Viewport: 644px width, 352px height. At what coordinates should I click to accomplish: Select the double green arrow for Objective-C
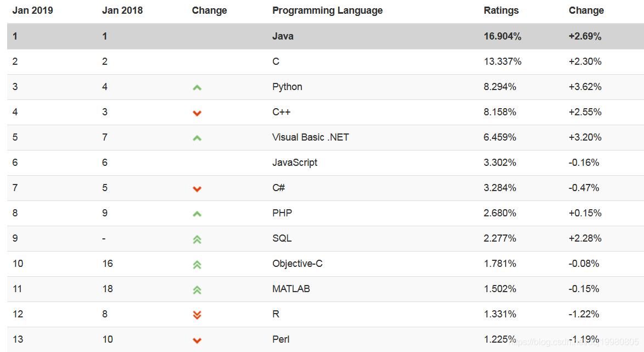coord(197,264)
